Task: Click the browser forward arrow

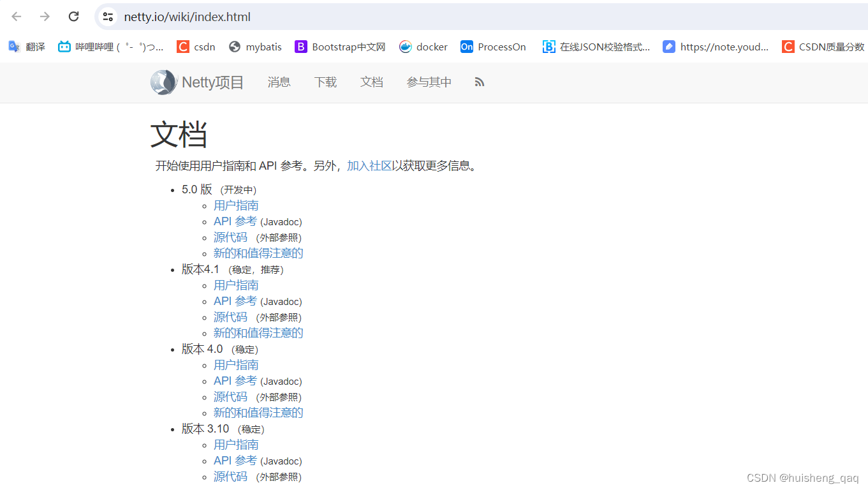Action: coord(45,17)
